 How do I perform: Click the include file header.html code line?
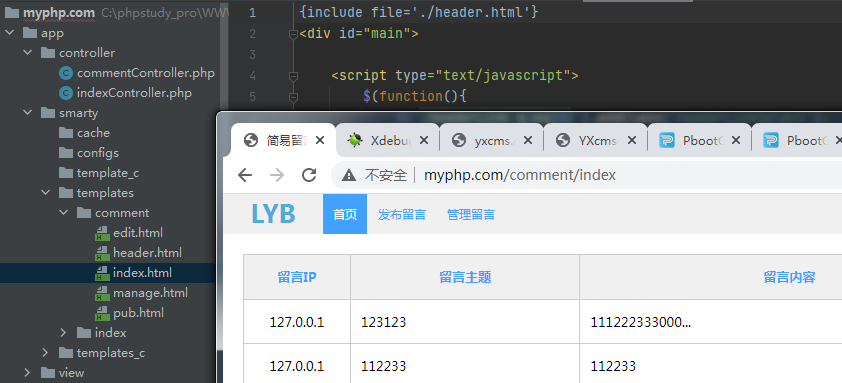418,12
